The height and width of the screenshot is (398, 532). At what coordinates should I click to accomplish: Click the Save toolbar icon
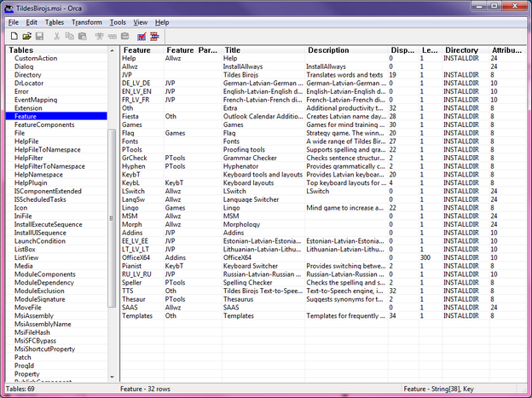[x=39, y=36]
